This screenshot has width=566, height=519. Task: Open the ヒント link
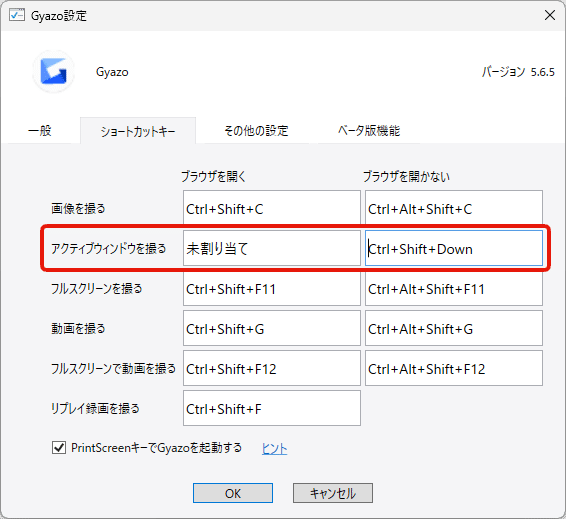point(274,449)
